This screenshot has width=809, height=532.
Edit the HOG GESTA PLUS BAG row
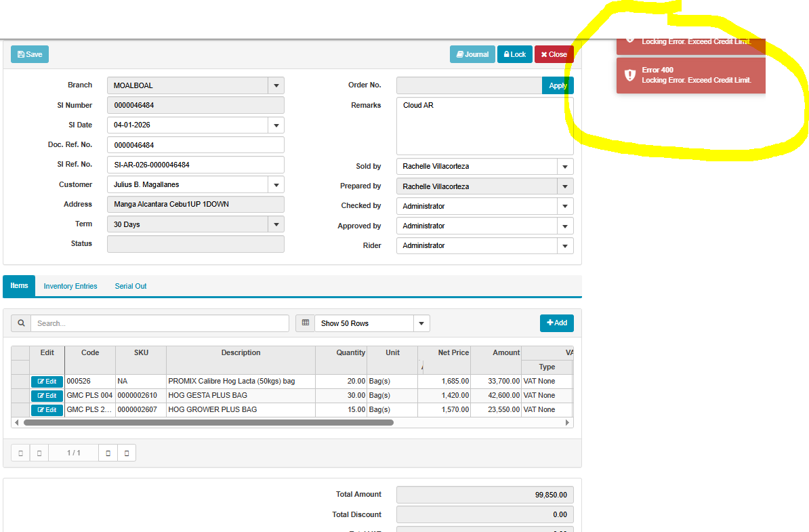point(47,396)
